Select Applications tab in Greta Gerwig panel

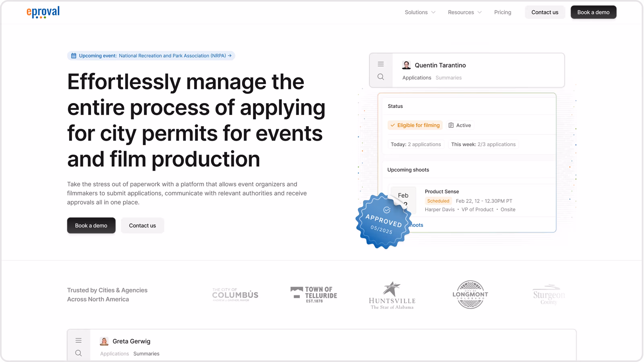tap(115, 354)
